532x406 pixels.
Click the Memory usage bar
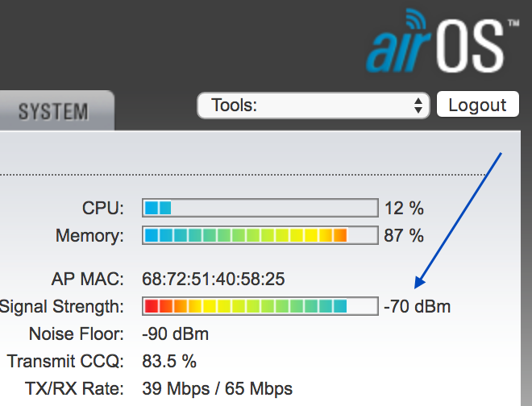pos(260,236)
